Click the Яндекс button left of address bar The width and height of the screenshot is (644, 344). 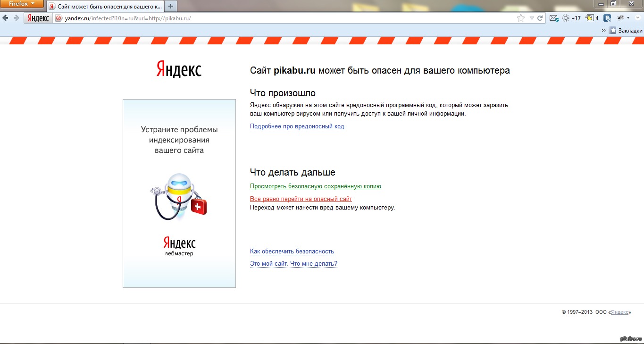pos(38,18)
